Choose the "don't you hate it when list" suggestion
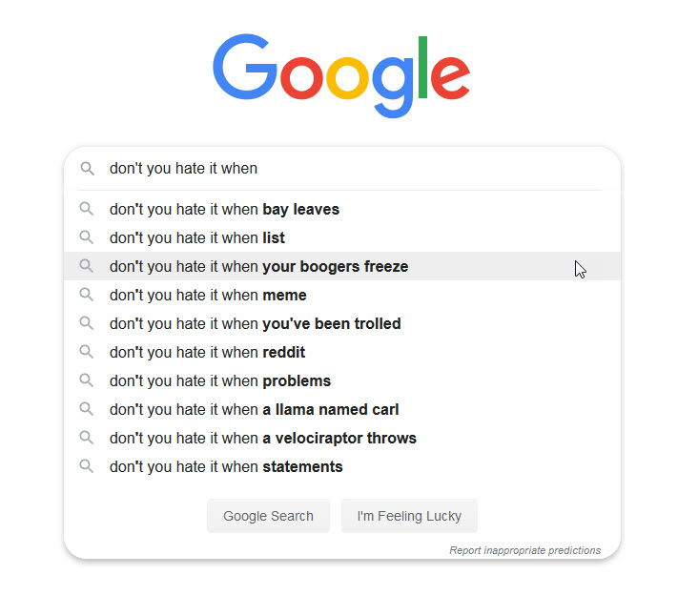 coord(197,237)
